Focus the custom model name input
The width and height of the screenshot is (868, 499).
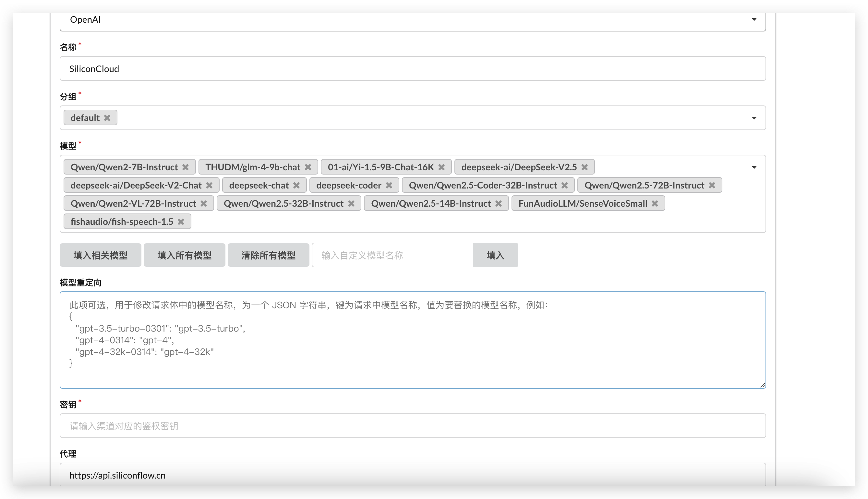click(392, 255)
